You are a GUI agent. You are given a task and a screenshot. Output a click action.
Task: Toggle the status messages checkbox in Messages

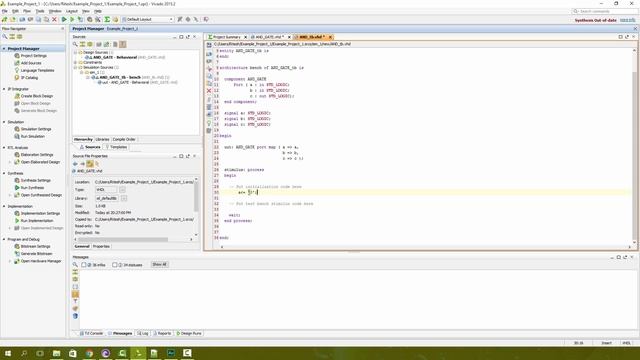(x=115, y=265)
